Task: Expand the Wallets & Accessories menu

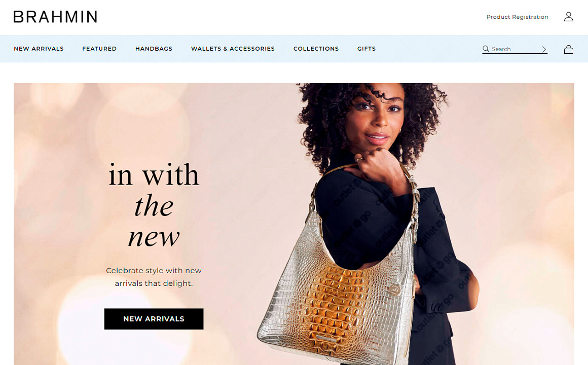Action: coord(233,49)
